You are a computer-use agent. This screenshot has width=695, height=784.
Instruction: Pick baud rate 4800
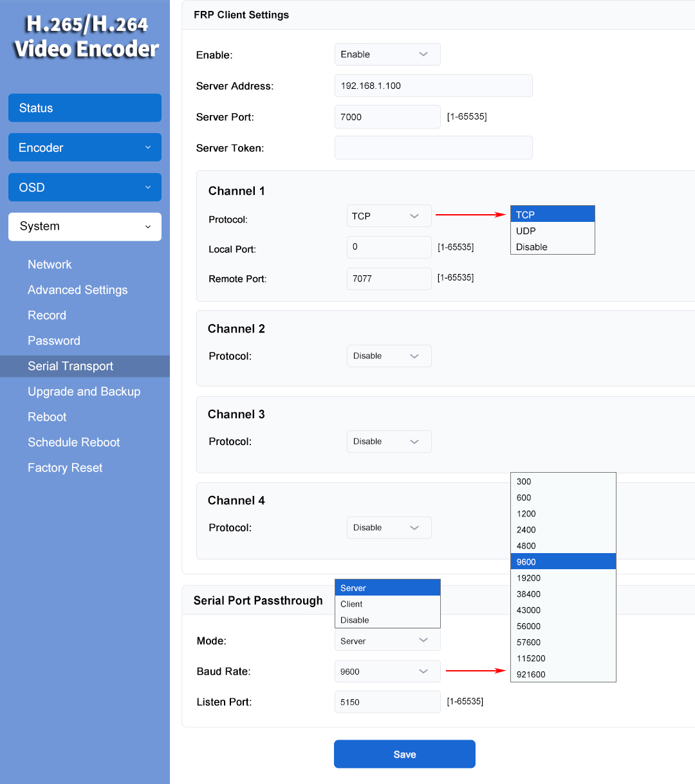[x=563, y=545]
